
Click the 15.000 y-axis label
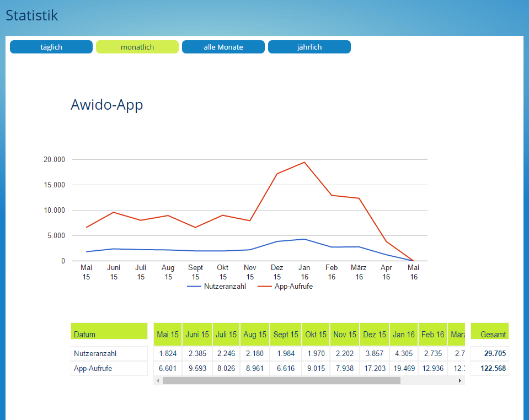pos(54,185)
